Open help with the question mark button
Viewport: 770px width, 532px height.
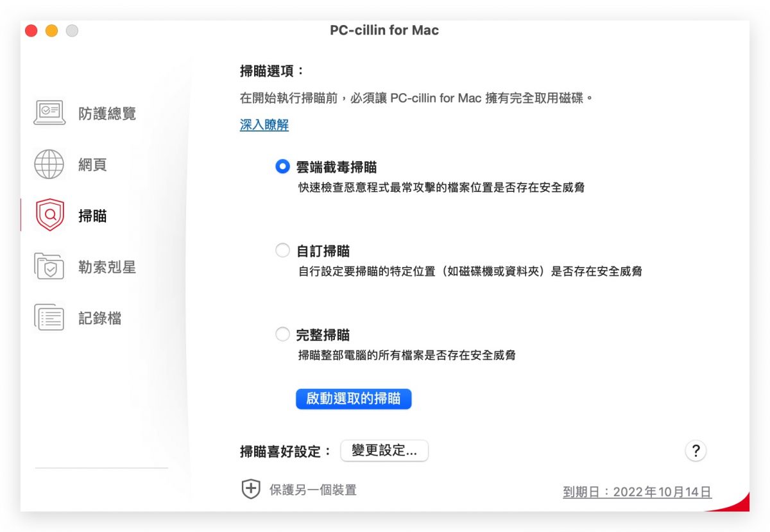point(696,450)
